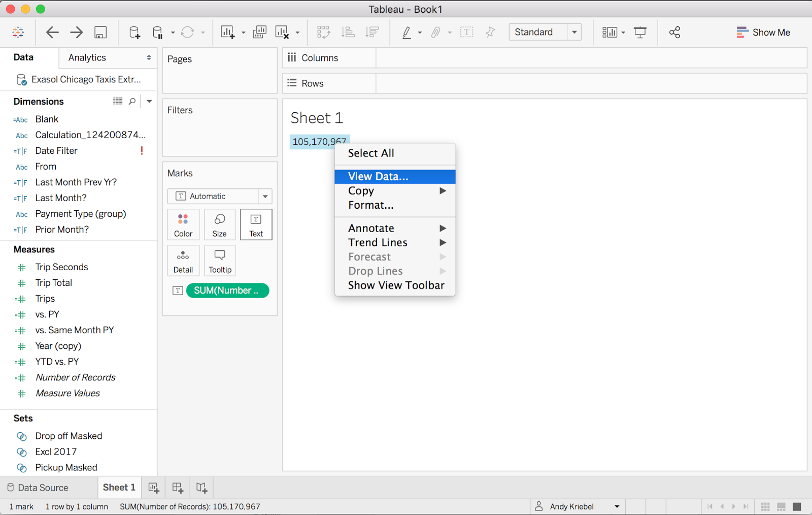The image size is (812, 515).
Task: Open the Dimensions pane dropdown arrow
Action: pos(149,101)
